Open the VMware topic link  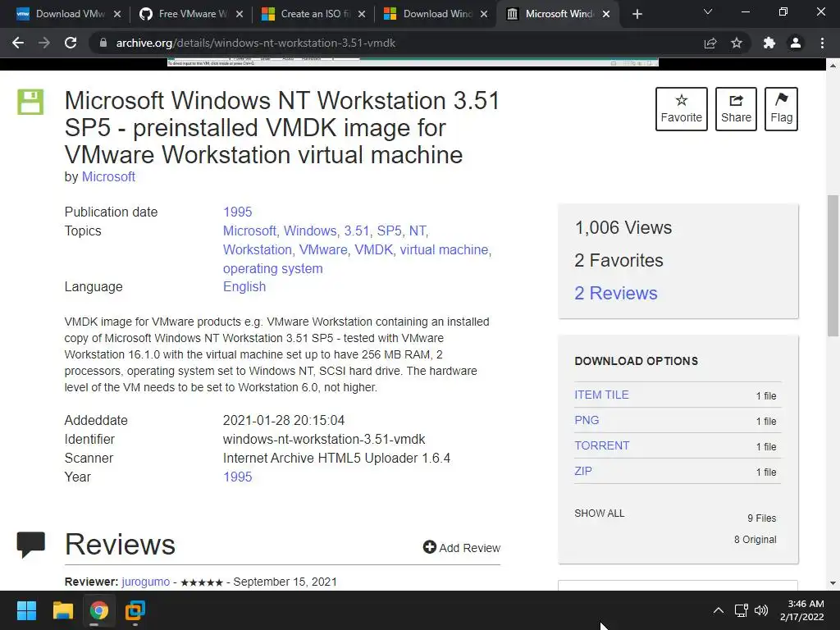[x=323, y=249]
